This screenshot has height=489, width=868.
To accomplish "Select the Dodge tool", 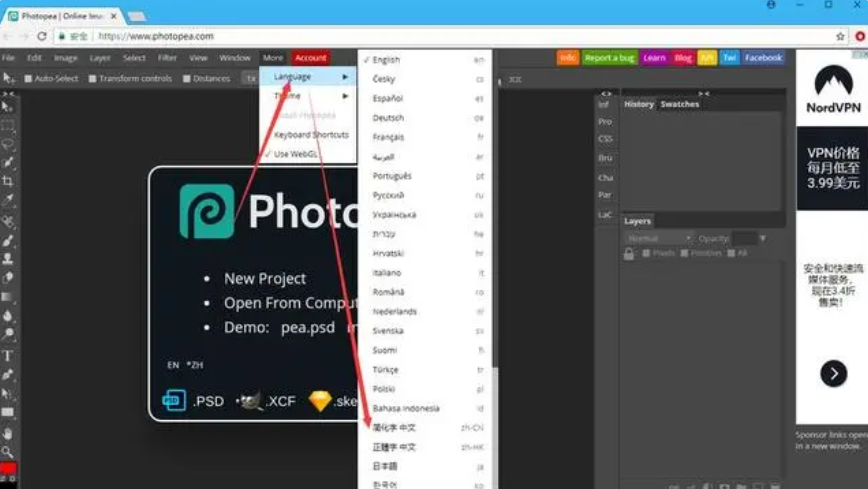I will pyautogui.click(x=7, y=334).
